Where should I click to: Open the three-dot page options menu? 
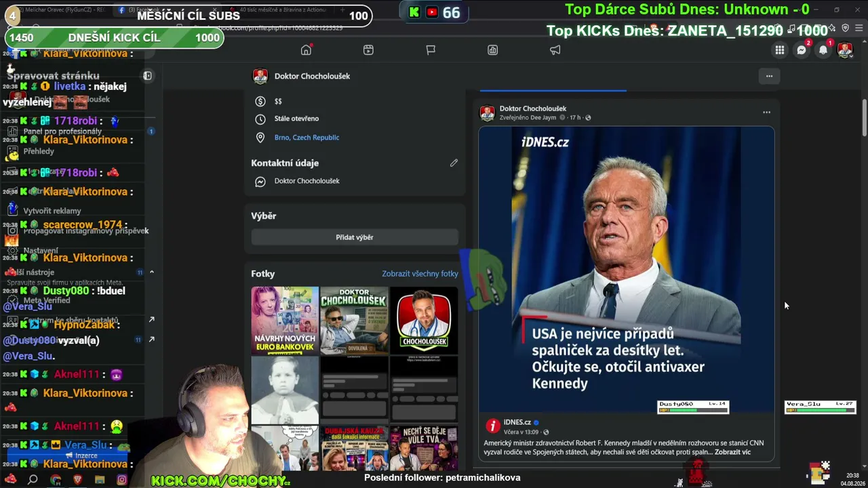point(769,76)
